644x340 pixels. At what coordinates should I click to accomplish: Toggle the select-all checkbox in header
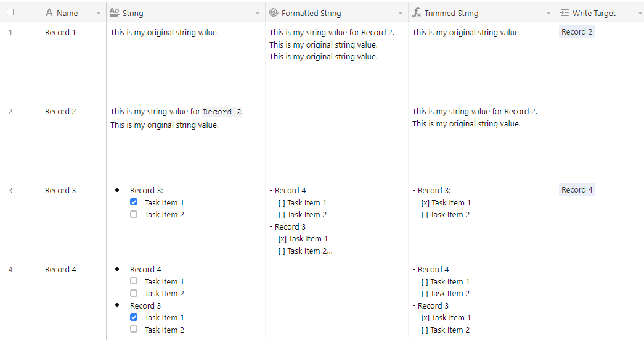pyautogui.click(x=10, y=12)
